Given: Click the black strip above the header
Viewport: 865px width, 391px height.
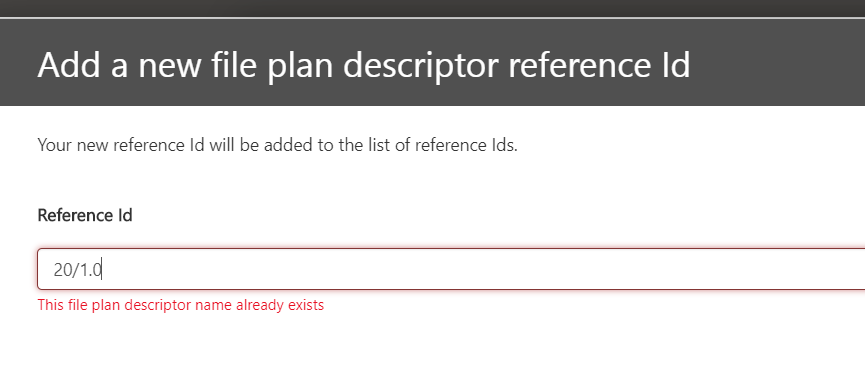Looking at the screenshot, I should [x=432, y=8].
